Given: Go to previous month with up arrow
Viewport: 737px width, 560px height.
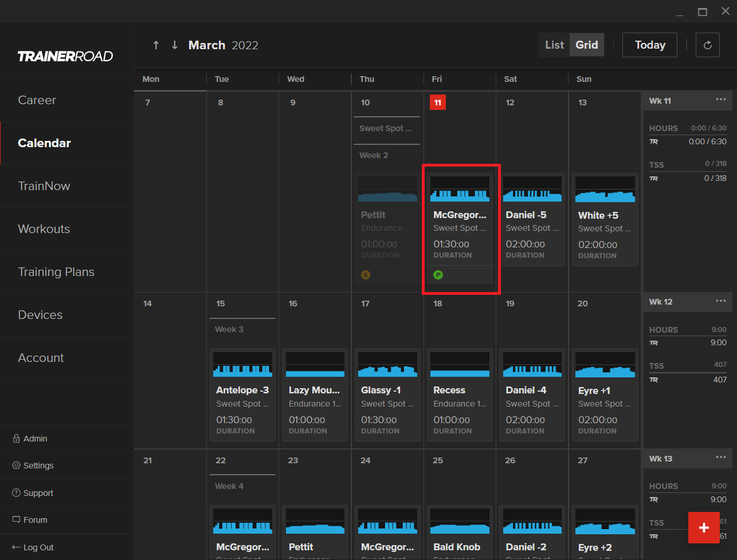Looking at the screenshot, I should pos(156,45).
